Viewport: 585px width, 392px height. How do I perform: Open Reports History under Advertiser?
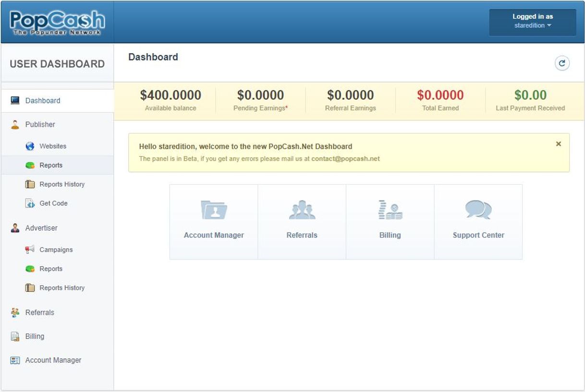point(62,288)
